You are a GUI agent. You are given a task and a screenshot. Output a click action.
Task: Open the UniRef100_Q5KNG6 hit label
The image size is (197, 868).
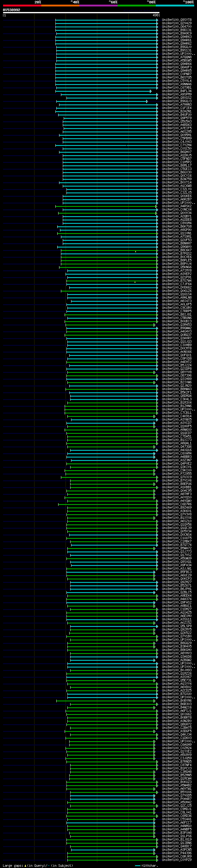tap(177, 267)
